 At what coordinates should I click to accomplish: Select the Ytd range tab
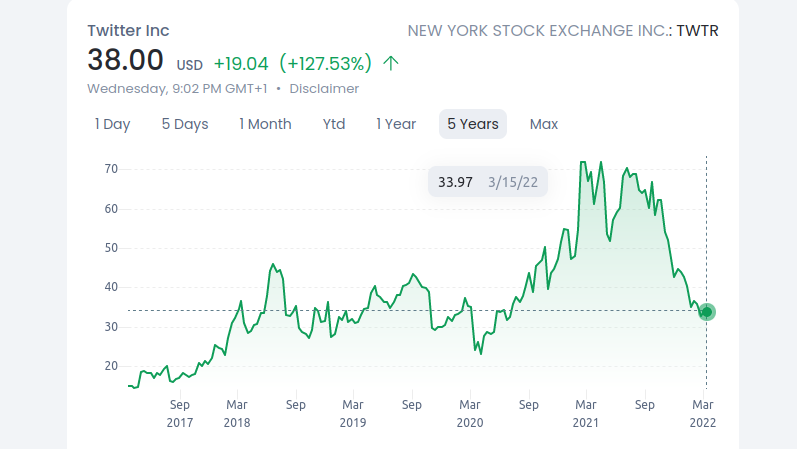click(x=334, y=124)
